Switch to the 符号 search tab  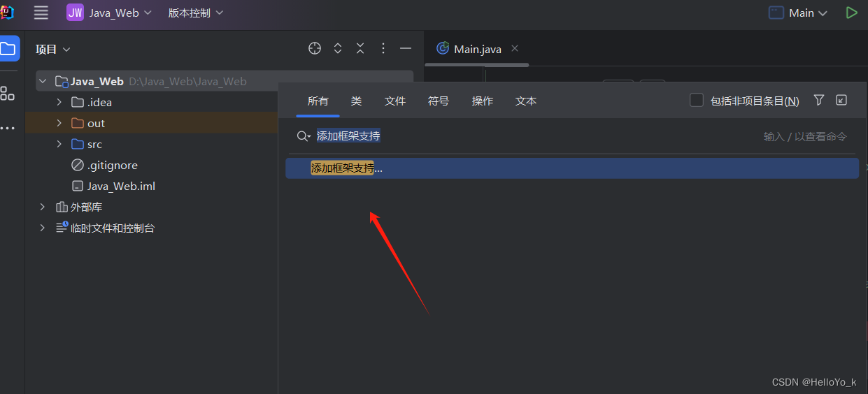point(439,101)
